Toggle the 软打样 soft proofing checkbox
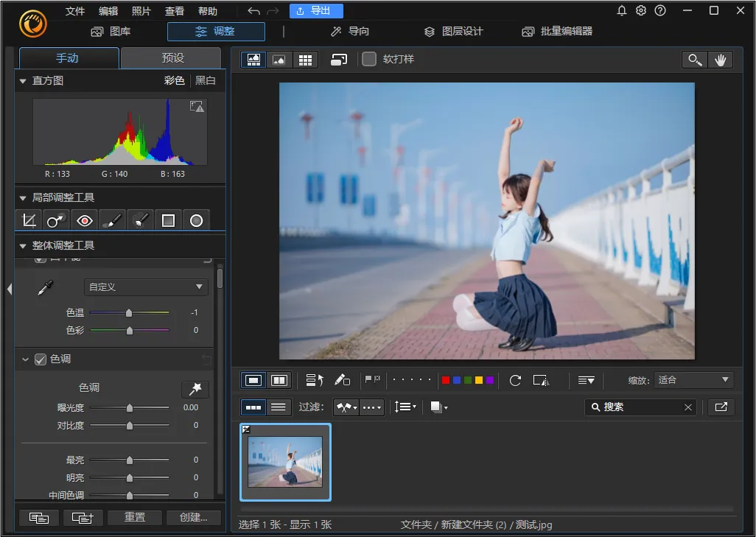 (x=369, y=59)
